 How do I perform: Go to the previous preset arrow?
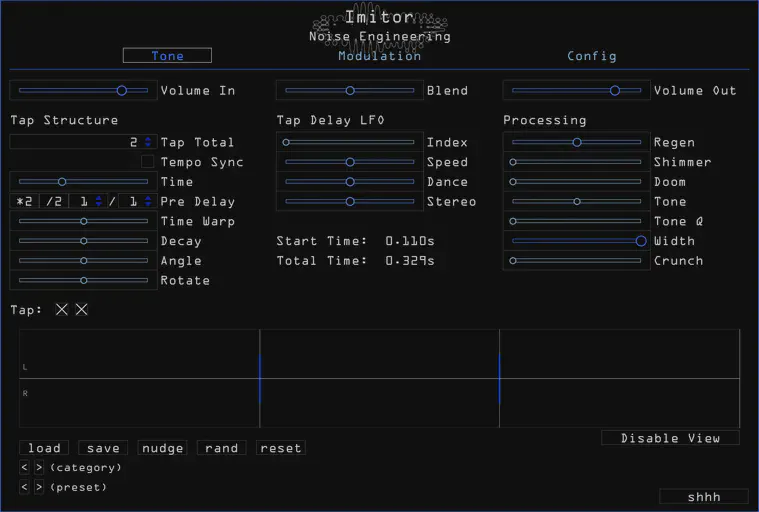click(x=24, y=487)
